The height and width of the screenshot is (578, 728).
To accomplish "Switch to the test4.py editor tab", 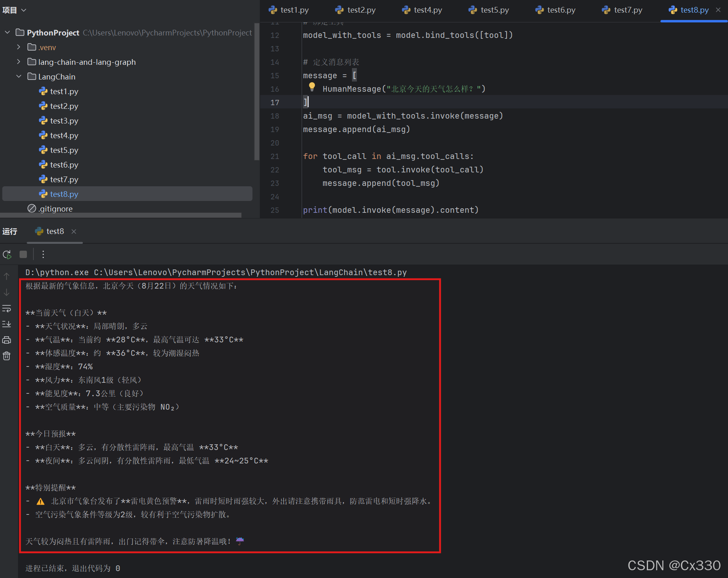I will click(422, 10).
